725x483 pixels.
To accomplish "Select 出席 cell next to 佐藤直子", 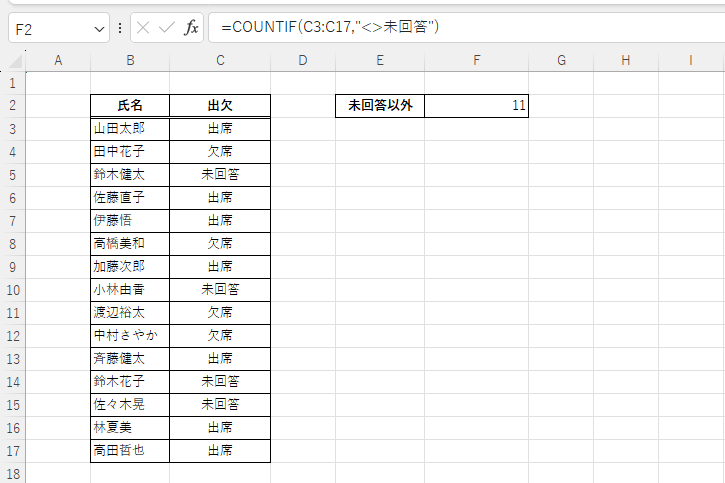I will 220,198.
